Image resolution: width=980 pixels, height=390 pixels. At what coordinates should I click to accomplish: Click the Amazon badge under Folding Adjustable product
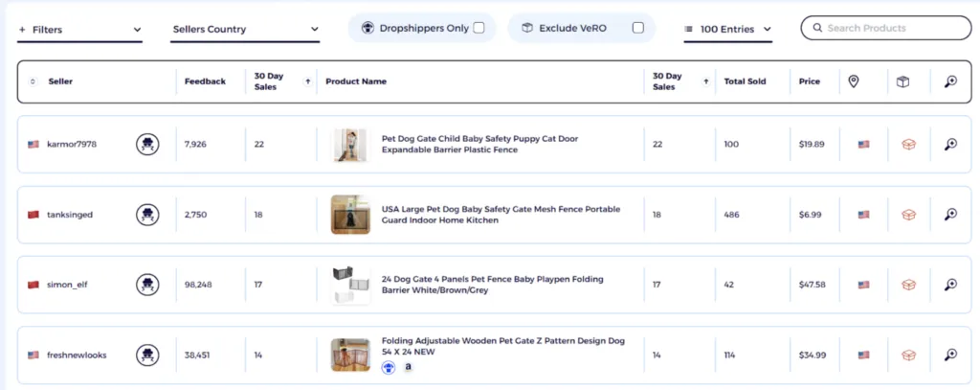(408, 368)
